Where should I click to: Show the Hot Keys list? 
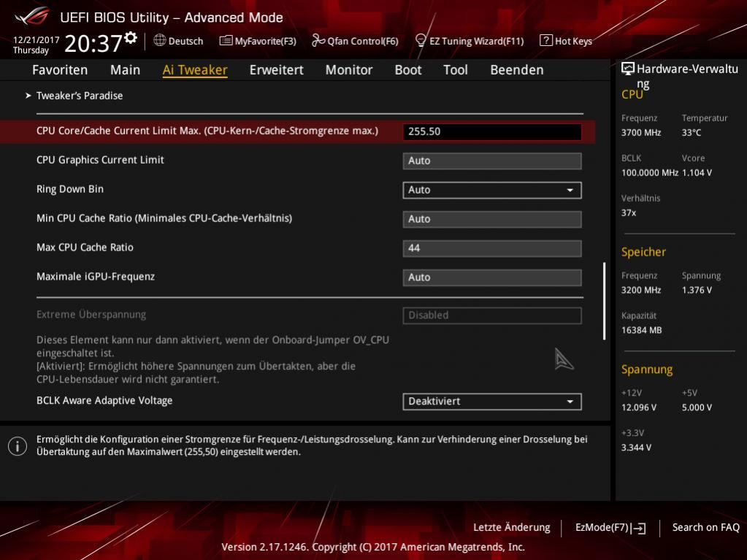pyautogui.click(x=566, y=41)
